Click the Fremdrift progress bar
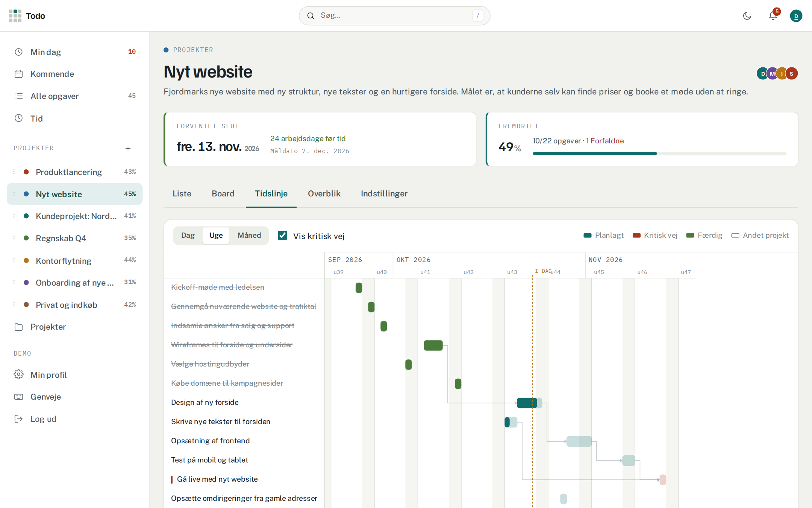Viewport: 812px width, 508px height. [659, 154]
